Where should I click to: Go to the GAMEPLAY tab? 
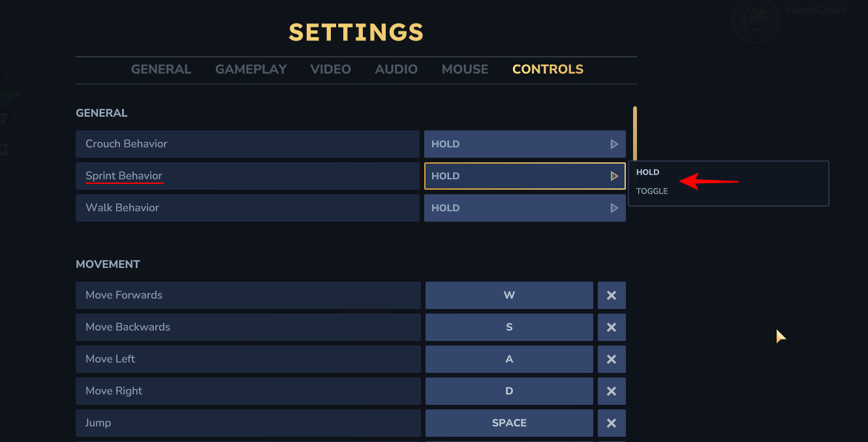point(251,69)
